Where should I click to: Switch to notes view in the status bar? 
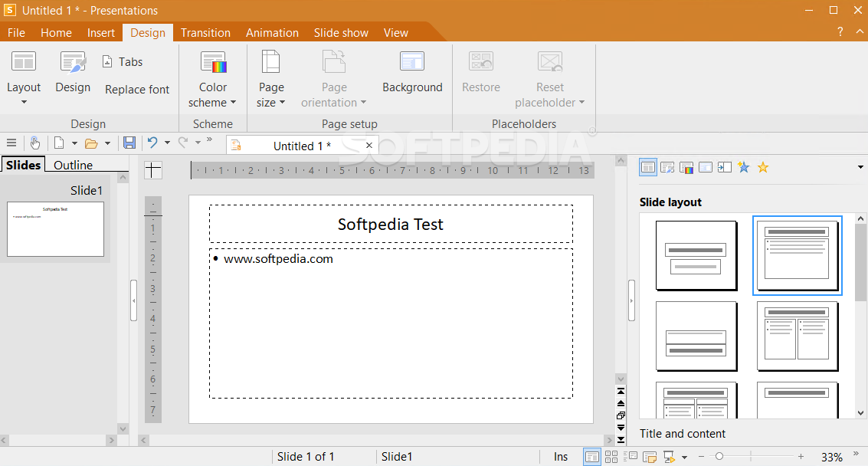[x=650, y=457]
